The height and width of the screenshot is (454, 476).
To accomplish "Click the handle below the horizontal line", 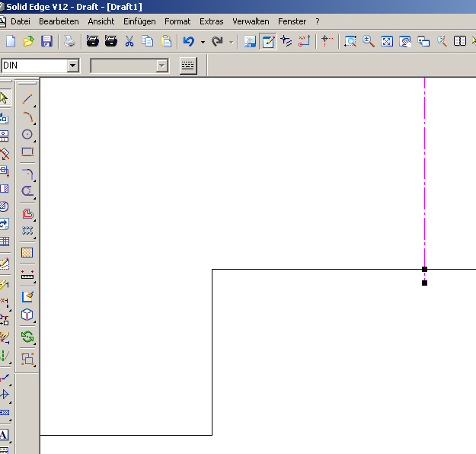I will click(x=424, y=283).
